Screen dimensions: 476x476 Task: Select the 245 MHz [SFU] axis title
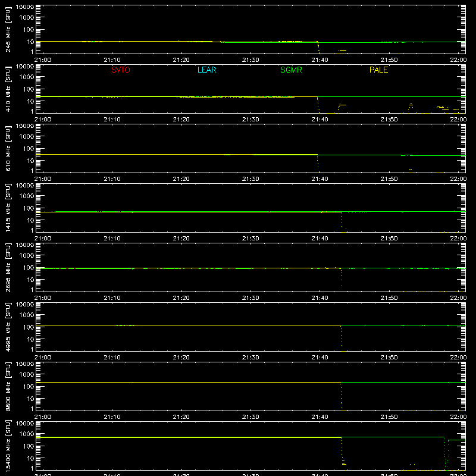click(x=8, y=29)
